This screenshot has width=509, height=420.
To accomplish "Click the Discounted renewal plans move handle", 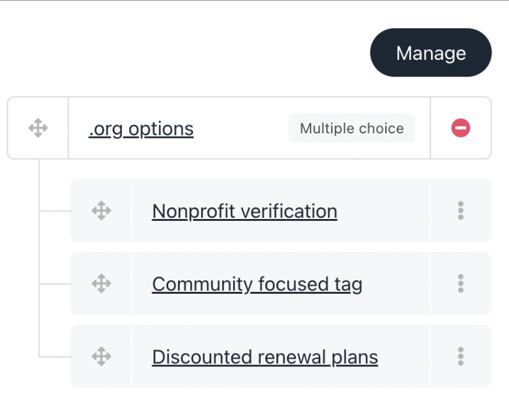I will (101, 356).
